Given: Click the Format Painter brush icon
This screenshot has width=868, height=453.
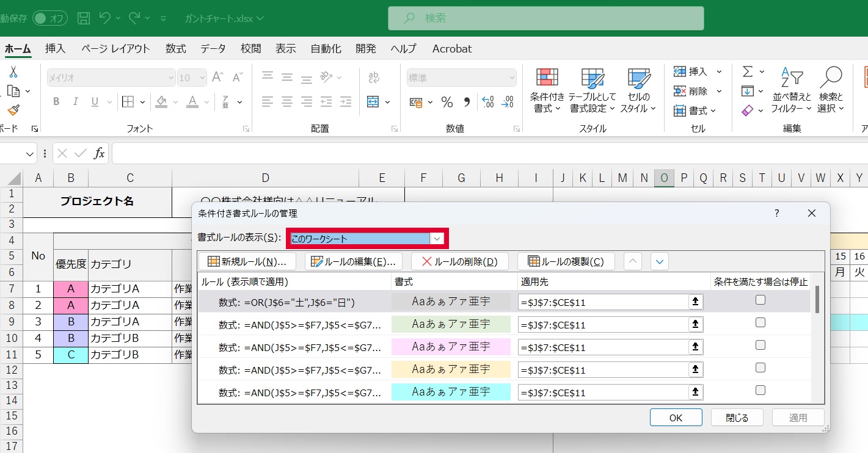Looking at the screenshot, I should 13,110.
